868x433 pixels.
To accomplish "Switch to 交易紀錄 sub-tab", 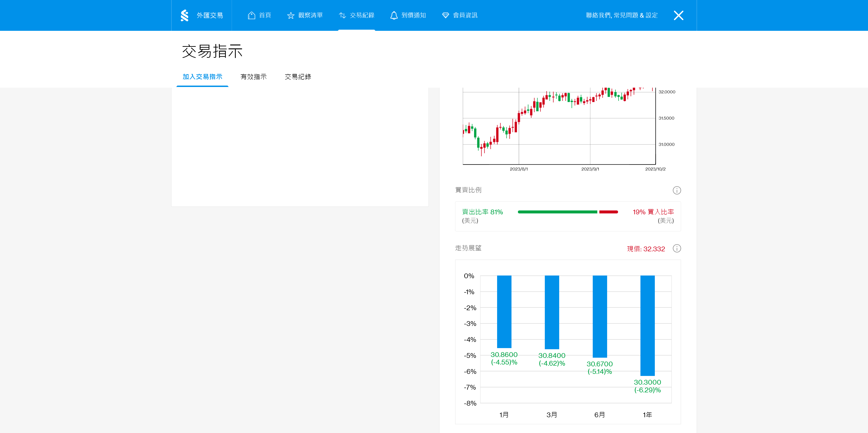I will (298, 77).
